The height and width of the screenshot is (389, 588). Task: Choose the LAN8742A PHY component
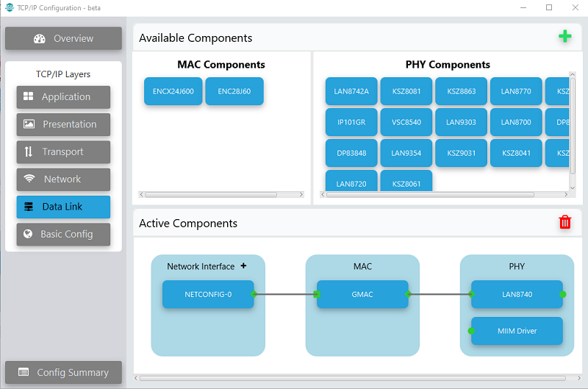[351, 92]
